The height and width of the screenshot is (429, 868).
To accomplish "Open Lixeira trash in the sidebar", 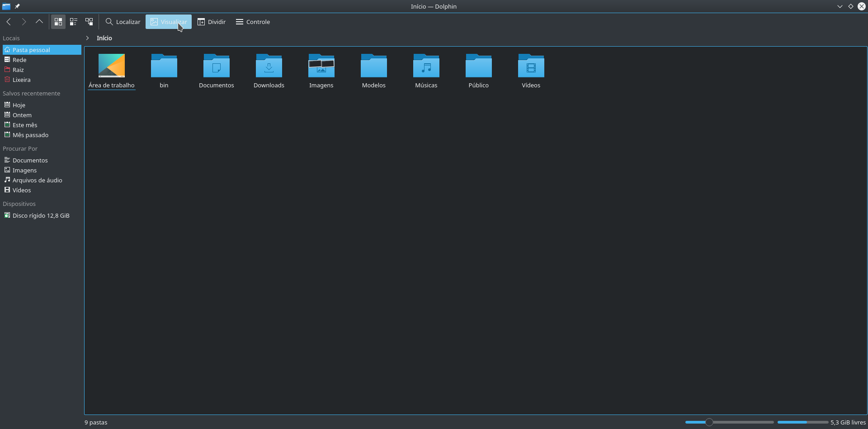I will [x=42, y=80].
